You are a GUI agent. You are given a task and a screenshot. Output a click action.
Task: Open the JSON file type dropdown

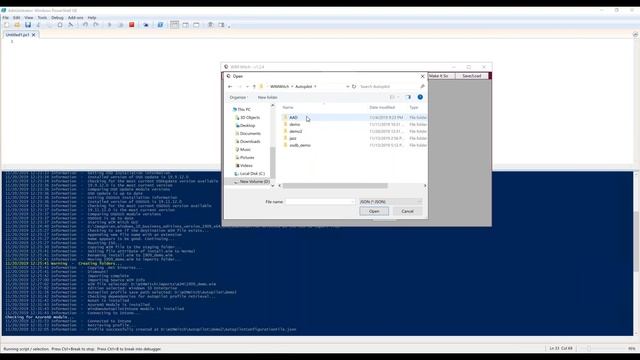pos(391,202)
